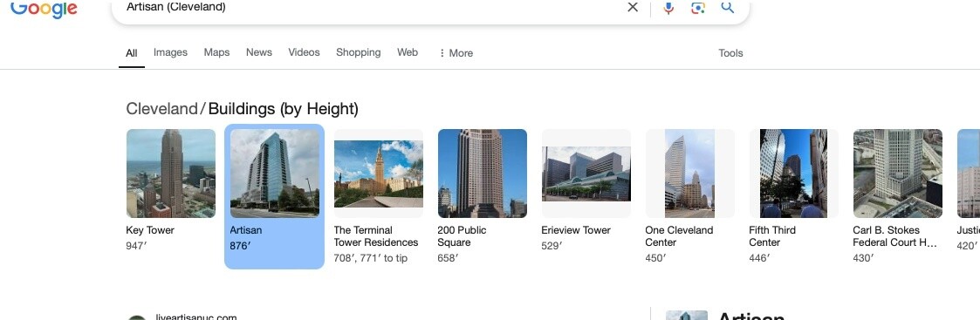Click the magnifying glass search icon
The height and width of the screenshot is (320, 980).
(727, 7)
